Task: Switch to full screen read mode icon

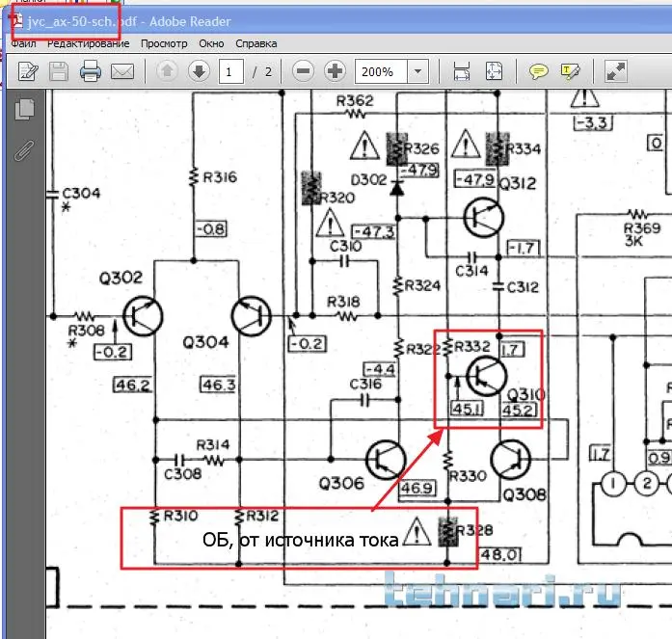Action: [616, 71]
